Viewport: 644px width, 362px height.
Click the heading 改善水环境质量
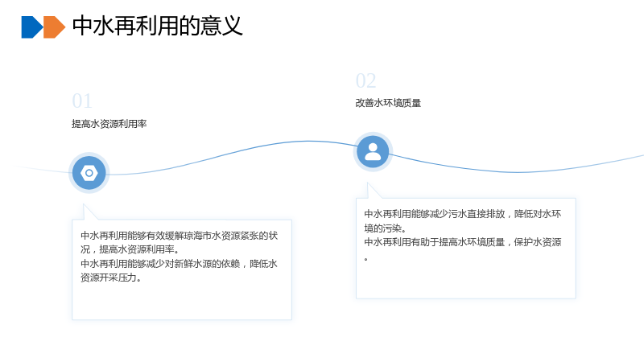click(388, 103)
